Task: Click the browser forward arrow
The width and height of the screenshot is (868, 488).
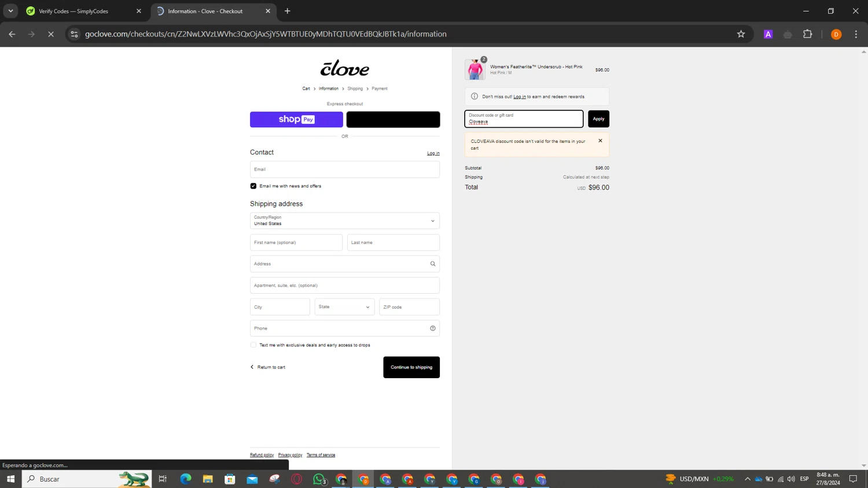Action: (31, 34)
